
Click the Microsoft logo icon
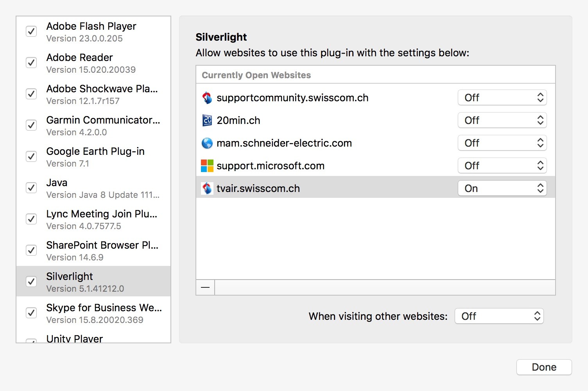207,166
